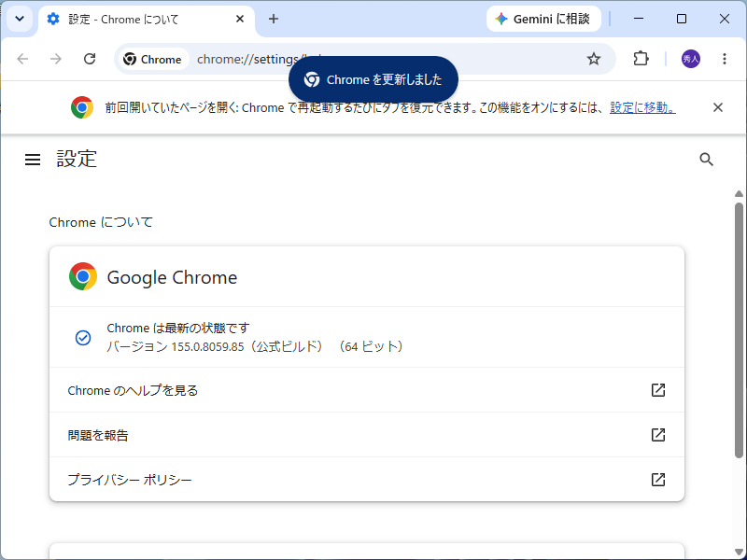Search settings with magnifier icon
This screenshot has width=747, height=560.
point(707,160)
